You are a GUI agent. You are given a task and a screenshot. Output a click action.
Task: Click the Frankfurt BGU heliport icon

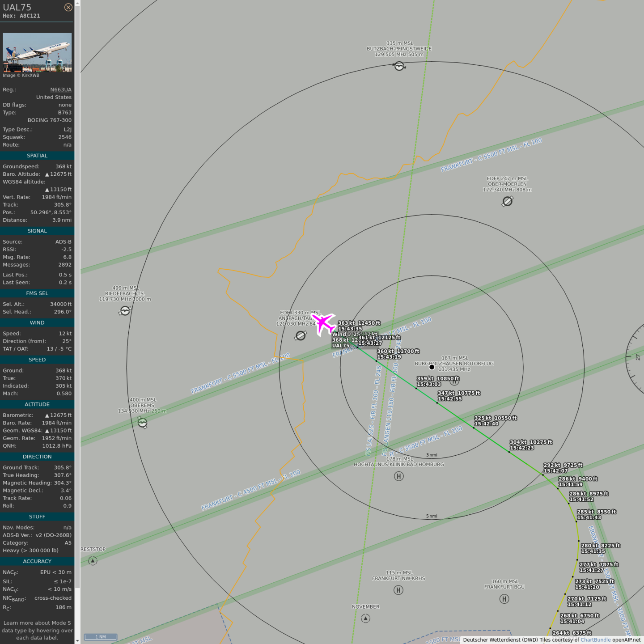pos(504,599)
